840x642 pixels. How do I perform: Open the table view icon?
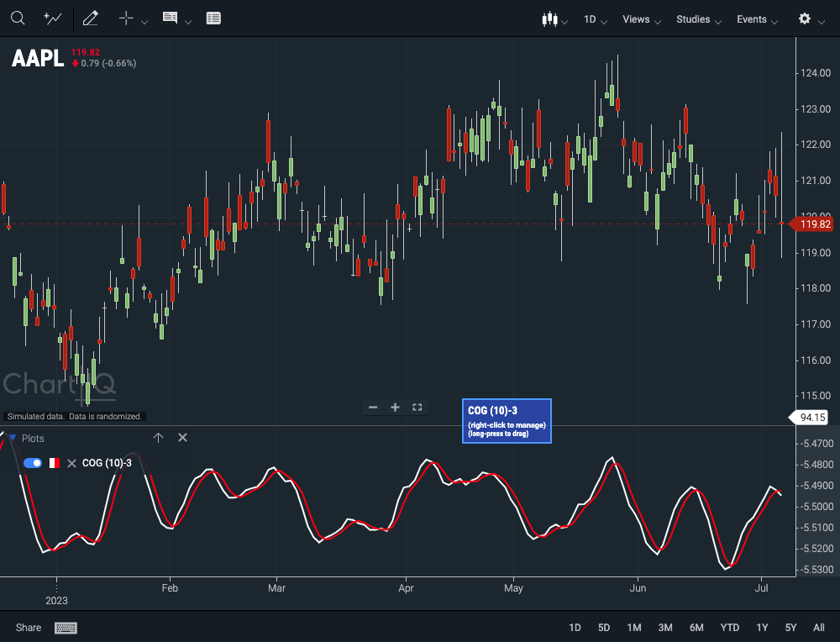point(213,18)
